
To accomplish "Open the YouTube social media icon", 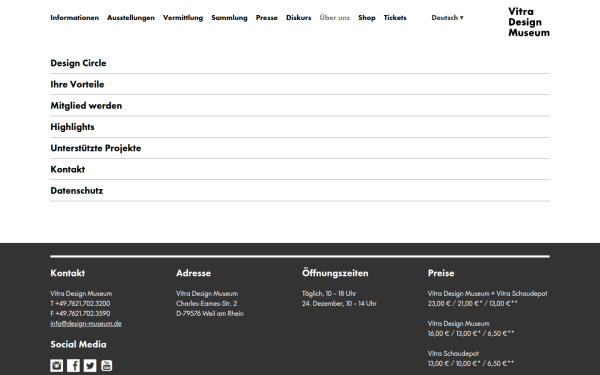I will click(x=107, y=365).
